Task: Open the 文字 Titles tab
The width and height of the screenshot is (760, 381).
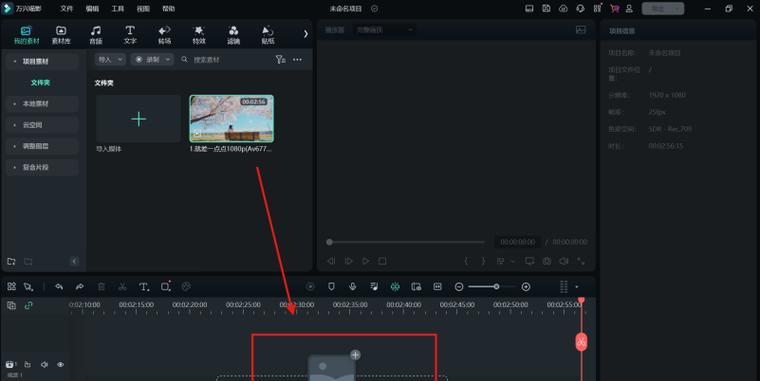Action: (x=130, y=35)
